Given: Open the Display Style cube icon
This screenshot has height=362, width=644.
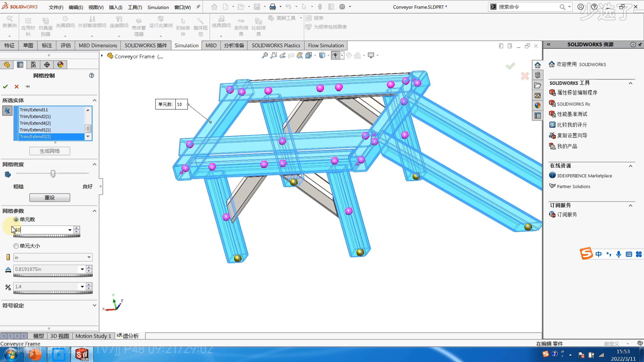Looking at the screenshot, I should coord(322,56).
